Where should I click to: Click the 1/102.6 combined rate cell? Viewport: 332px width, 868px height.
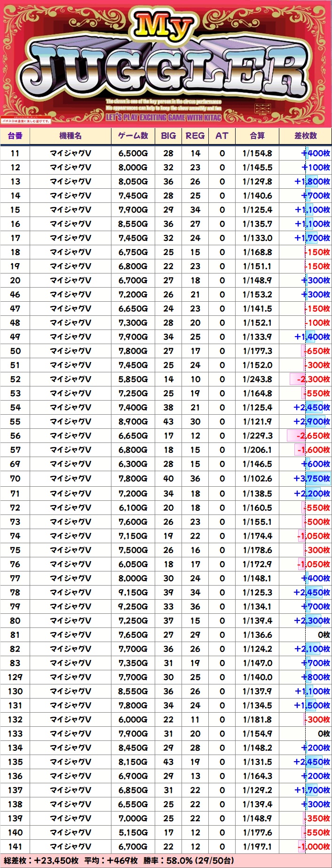pos(257,479)
